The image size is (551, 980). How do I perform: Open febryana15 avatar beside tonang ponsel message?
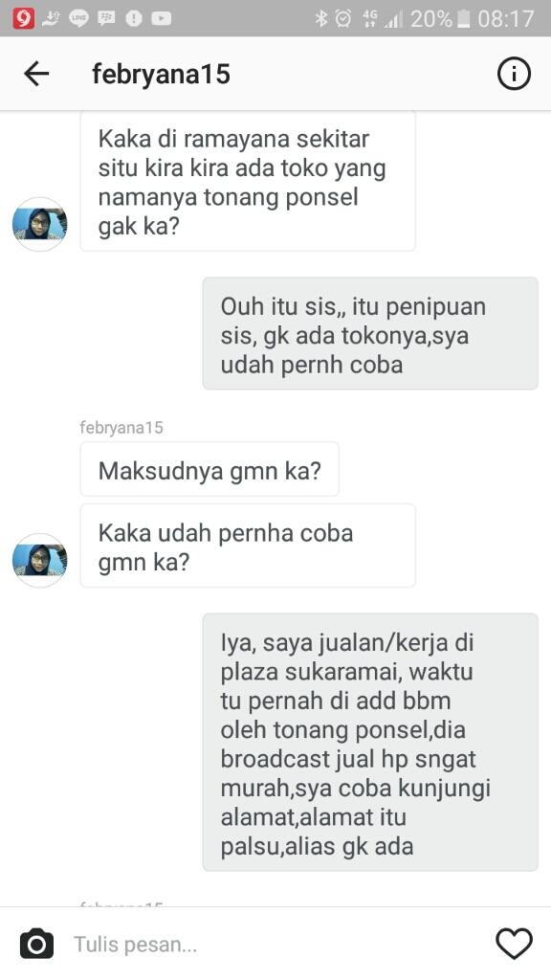(x=40, y=224)
